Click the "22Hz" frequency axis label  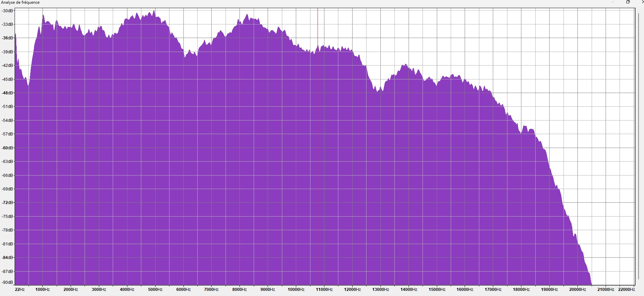click(x=20, y=290)
